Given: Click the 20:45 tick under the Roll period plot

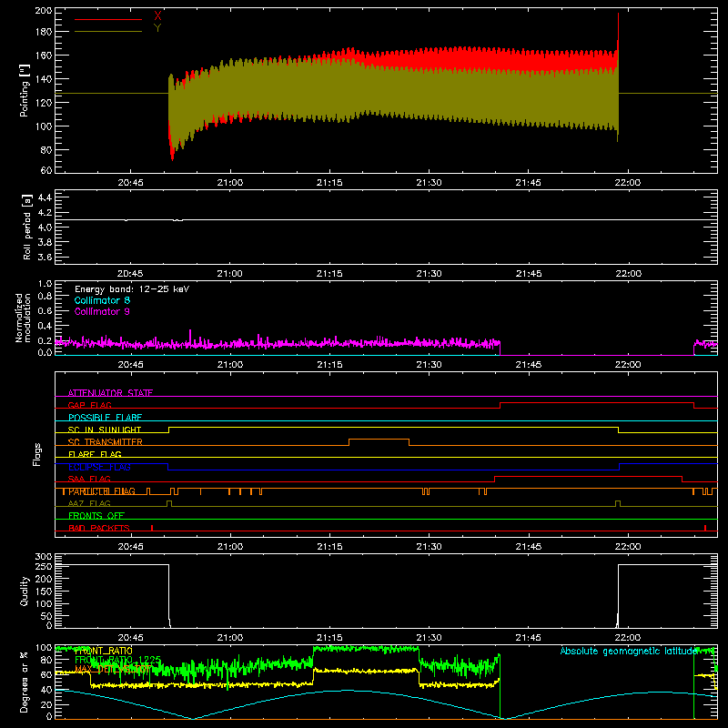Looking at the screenshot, I should click(130, 274).
